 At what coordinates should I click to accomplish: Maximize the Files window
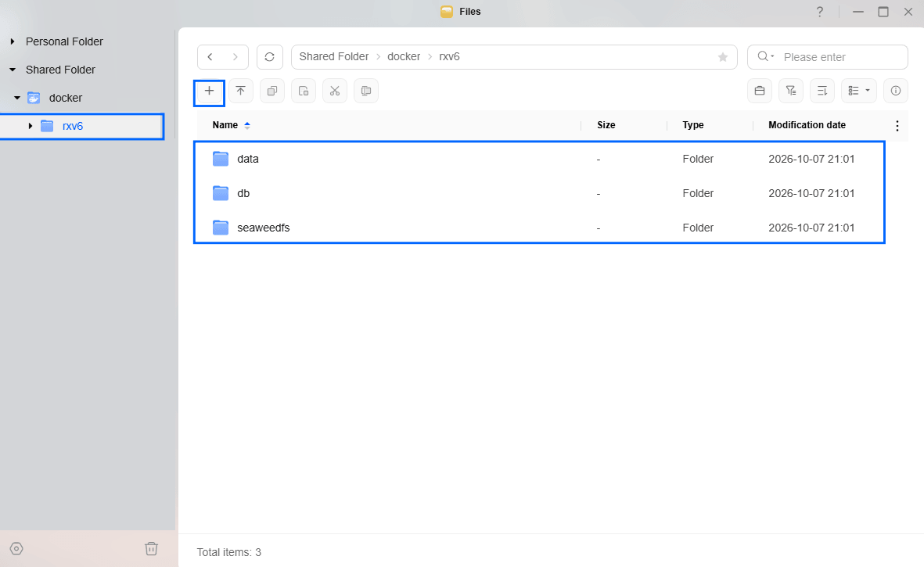[x=883, y=12]
